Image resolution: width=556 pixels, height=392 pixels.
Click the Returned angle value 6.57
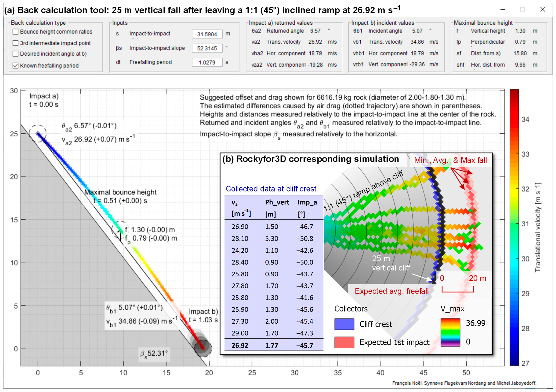coord(315,31)
